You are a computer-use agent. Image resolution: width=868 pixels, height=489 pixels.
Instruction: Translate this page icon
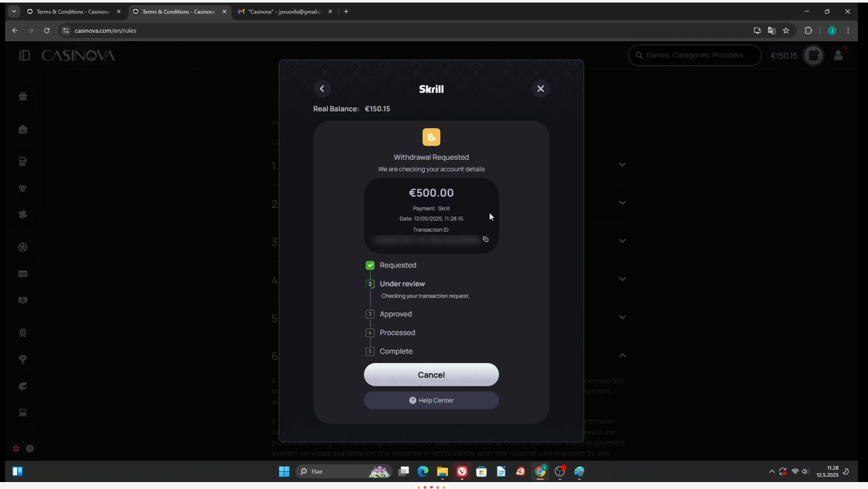771,30
